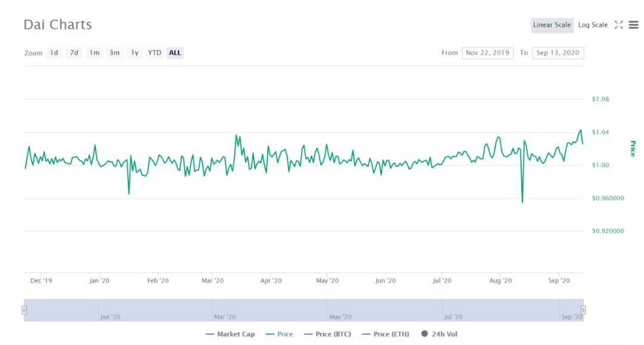The width and height of the screenshot is (644, 345).
Task: Switch chart to Linear Scale
Action: tap(552, 25)
